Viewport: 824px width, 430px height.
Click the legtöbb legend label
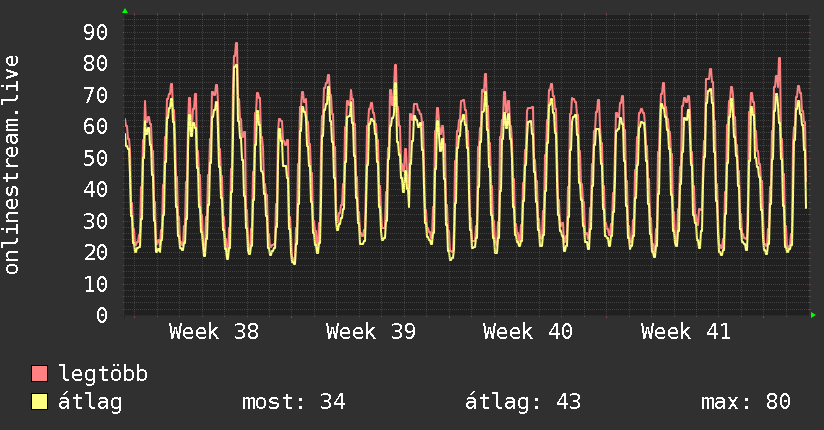point(103,373)
